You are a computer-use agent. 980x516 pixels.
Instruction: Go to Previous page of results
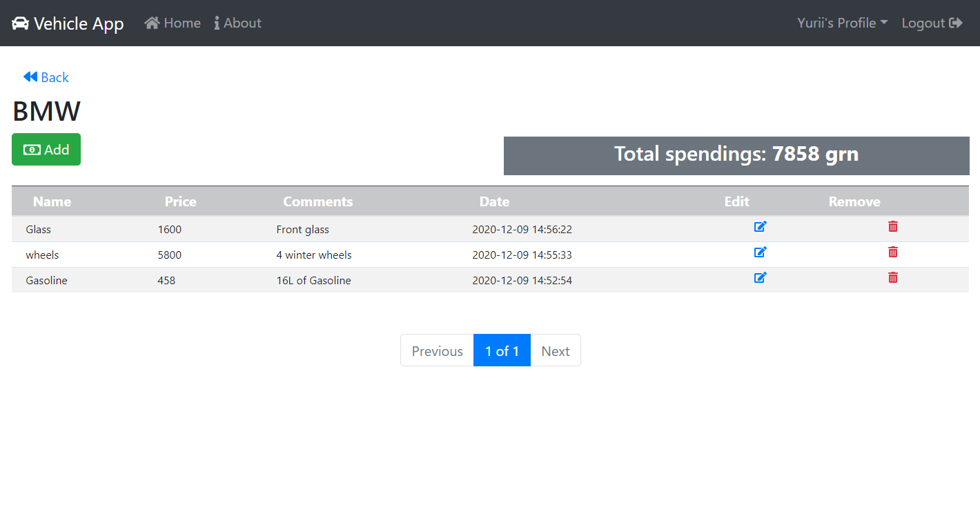coord(437,350)
